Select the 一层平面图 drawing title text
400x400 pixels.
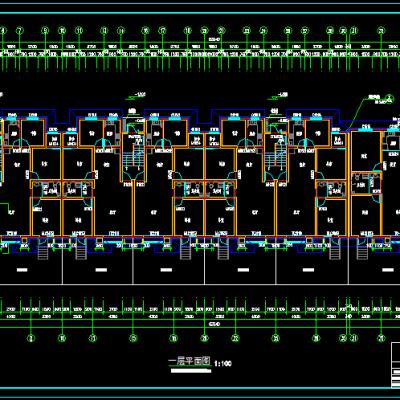pos(189,361)
